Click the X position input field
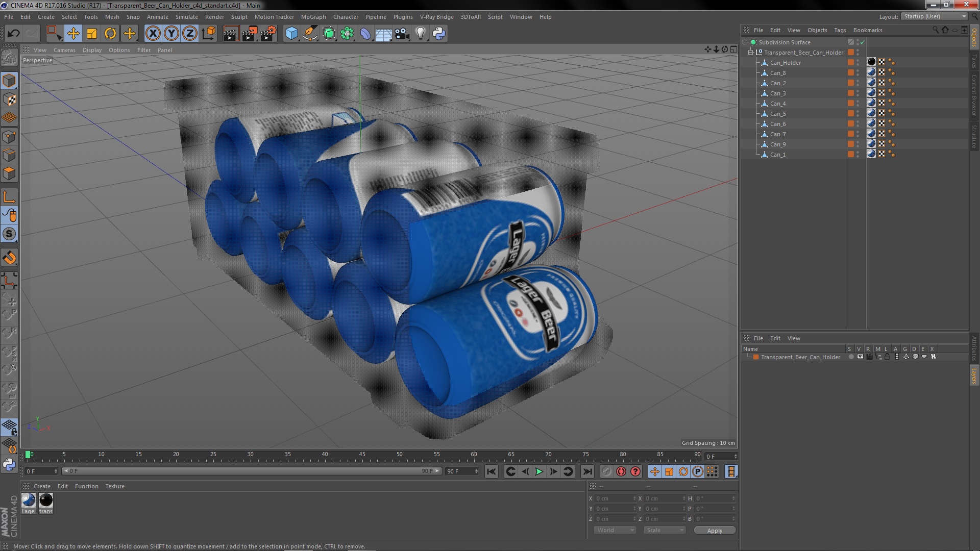980x551 pixels. coord(615,498)
